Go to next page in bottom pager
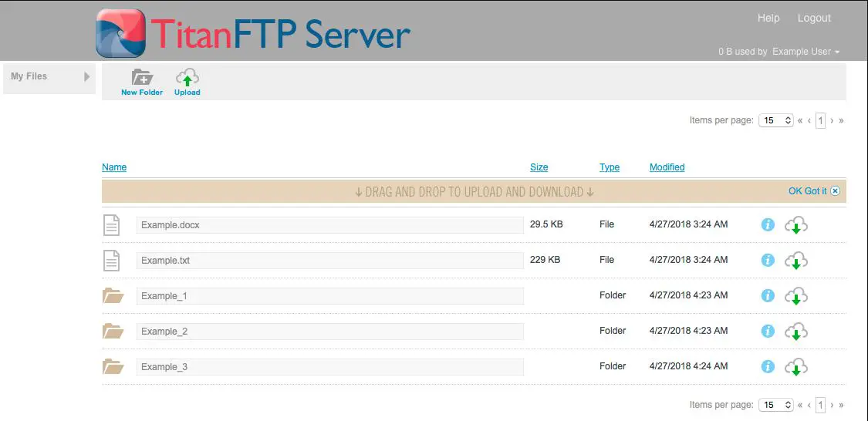 832,406
